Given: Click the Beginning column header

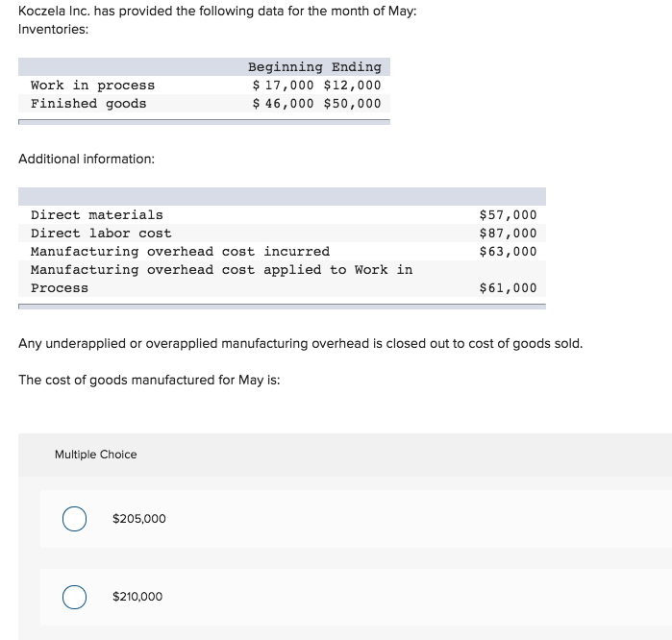Looking at the screenshot, I should (x=286, y=67).
